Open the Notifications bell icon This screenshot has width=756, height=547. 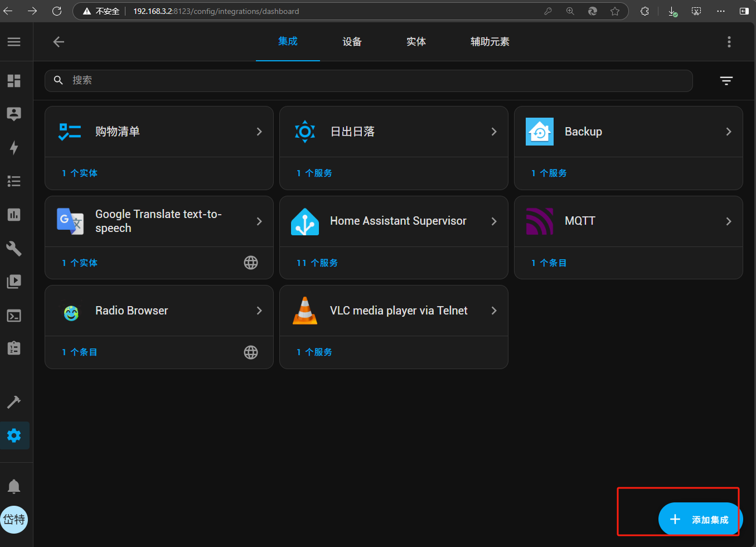(x=14, y=487)
